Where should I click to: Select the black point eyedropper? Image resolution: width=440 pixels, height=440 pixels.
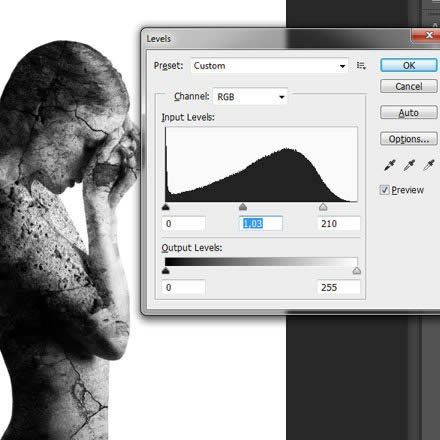390,165
